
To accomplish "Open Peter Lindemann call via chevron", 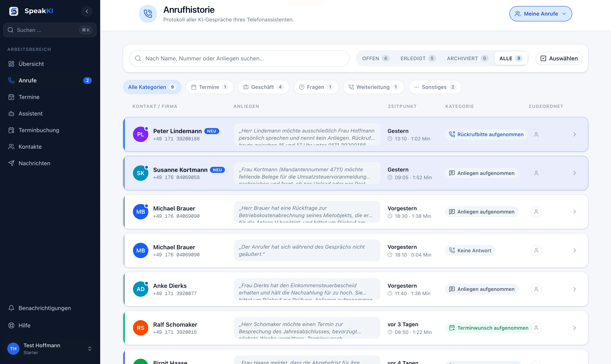I will [574, 134].
